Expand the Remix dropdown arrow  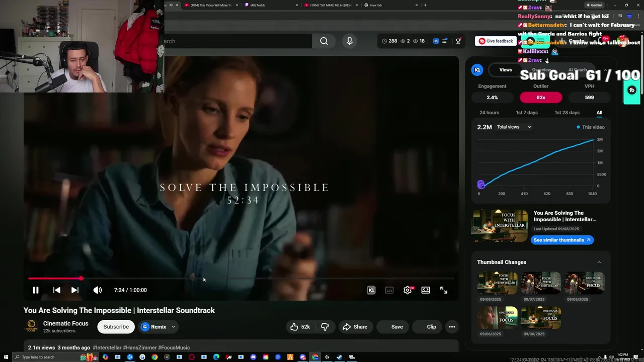(174, 327)
